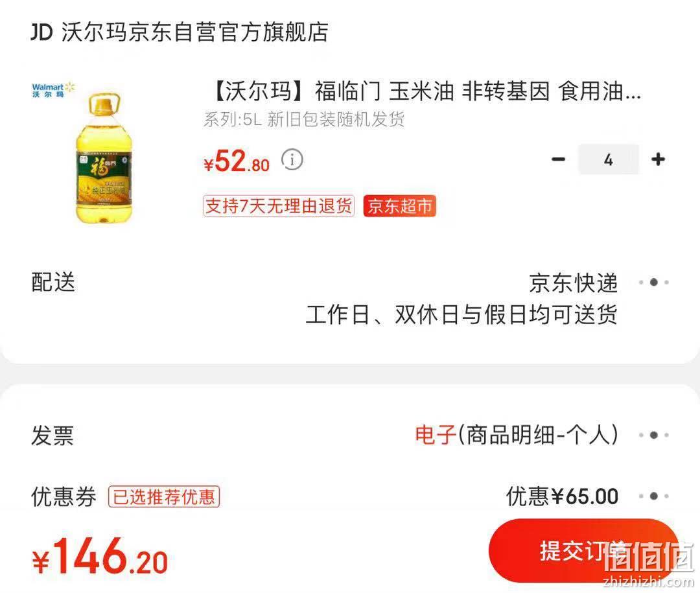Tap the 支持7天无理由退货 tag
Screen dimensions: 700x593
279,206
